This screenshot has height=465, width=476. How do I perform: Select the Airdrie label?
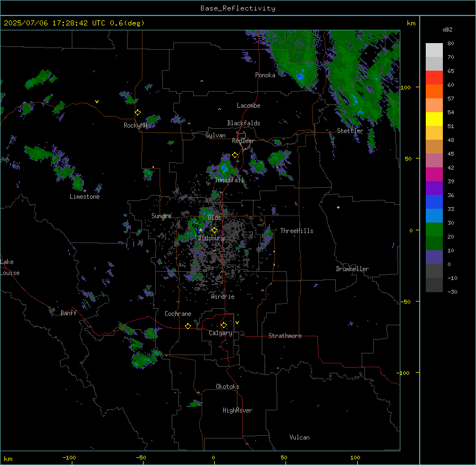(223, 297)
